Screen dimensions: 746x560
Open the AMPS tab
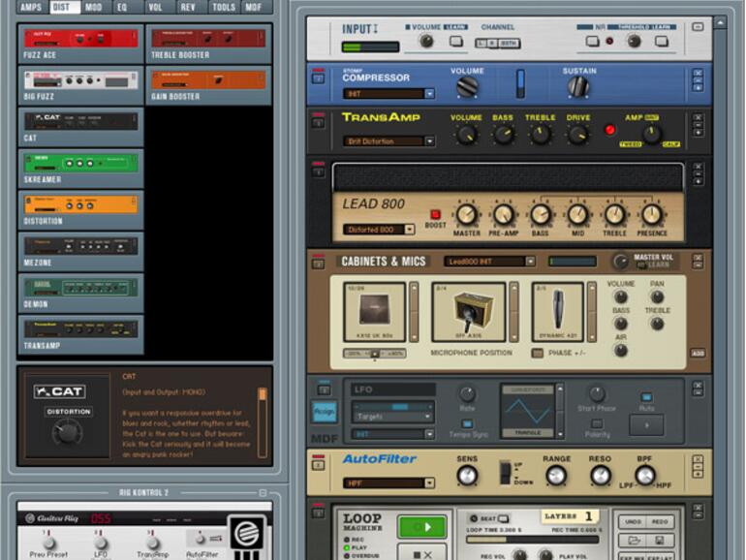coord(31,7)
